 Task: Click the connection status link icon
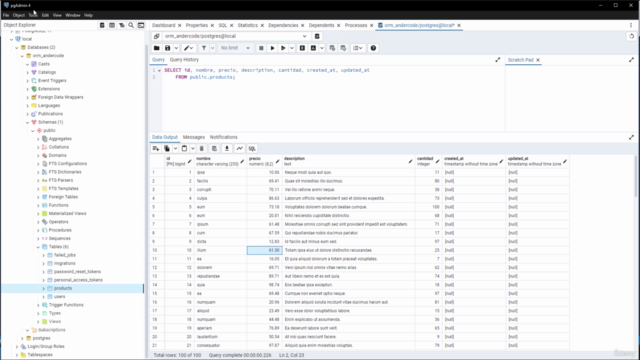point(156,36)
